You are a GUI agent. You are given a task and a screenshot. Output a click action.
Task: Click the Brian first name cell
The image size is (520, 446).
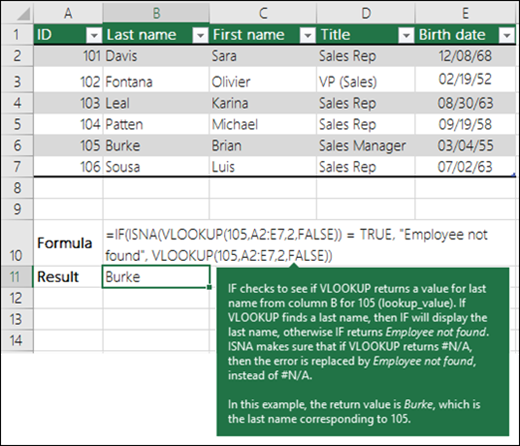point(263,145)
